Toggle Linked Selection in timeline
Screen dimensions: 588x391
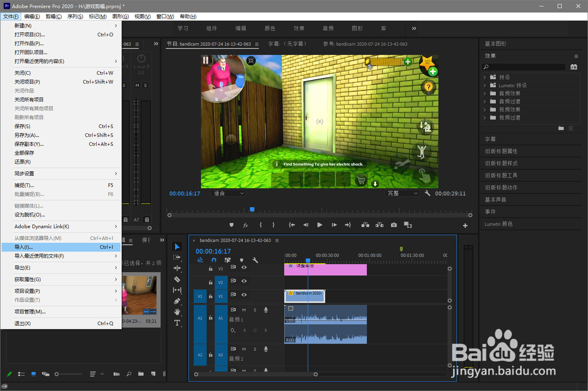pyautogui.click(x=228, y=260)
